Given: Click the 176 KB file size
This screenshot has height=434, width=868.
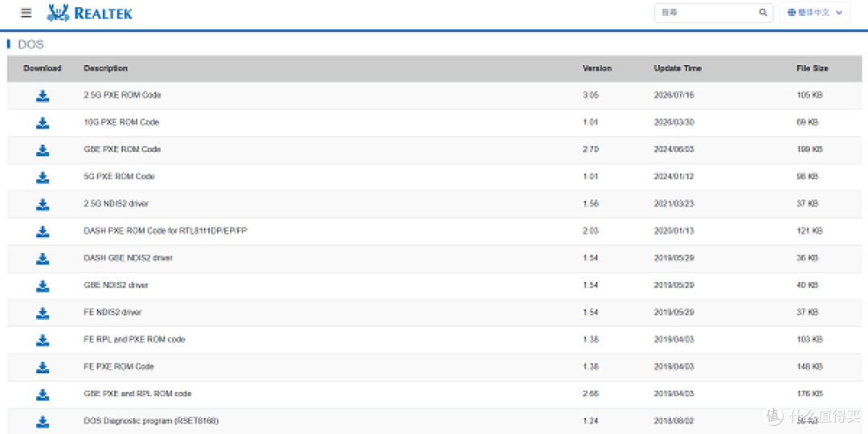Looking at the screenshot, I should coord(810,394).
